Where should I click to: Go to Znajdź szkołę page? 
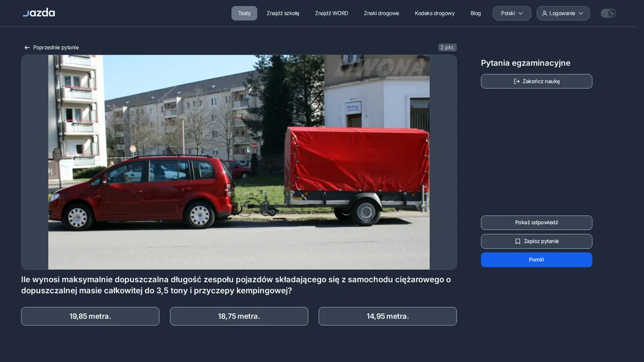pos(283,13)
